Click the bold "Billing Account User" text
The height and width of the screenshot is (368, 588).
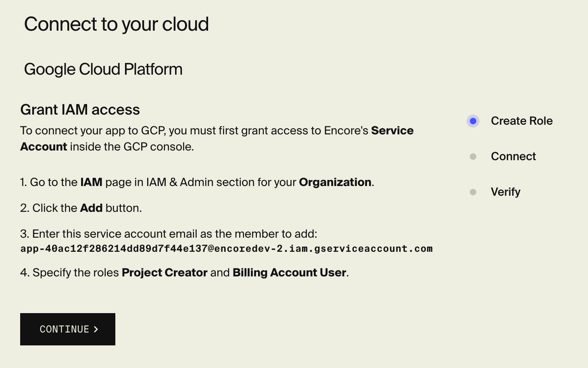point(289,273)
